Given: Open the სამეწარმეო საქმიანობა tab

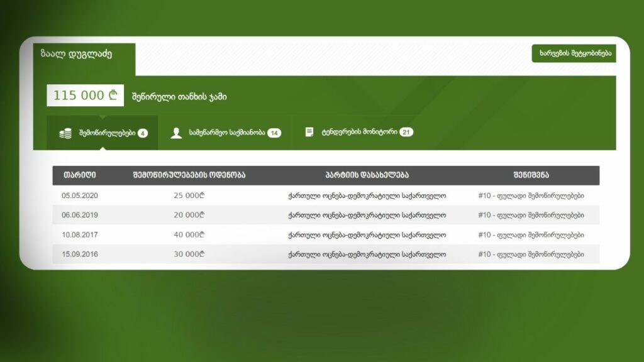Looking at the screenshot, I should pos(226,133).
